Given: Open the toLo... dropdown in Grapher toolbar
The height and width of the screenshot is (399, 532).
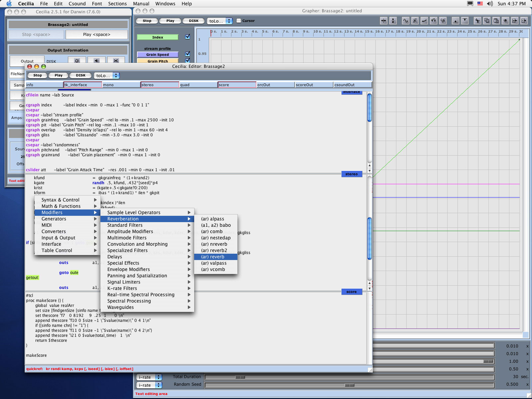Looking at the screenshot, I should click(x=219, y=21).
